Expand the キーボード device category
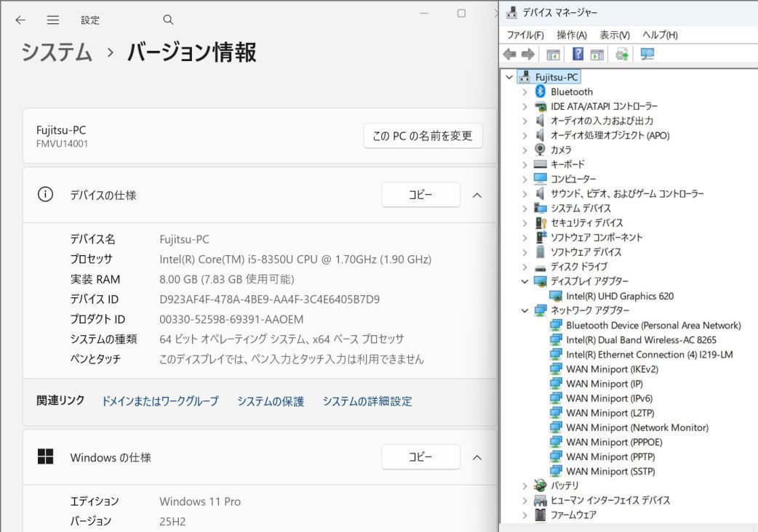 [x=525, y=164]
